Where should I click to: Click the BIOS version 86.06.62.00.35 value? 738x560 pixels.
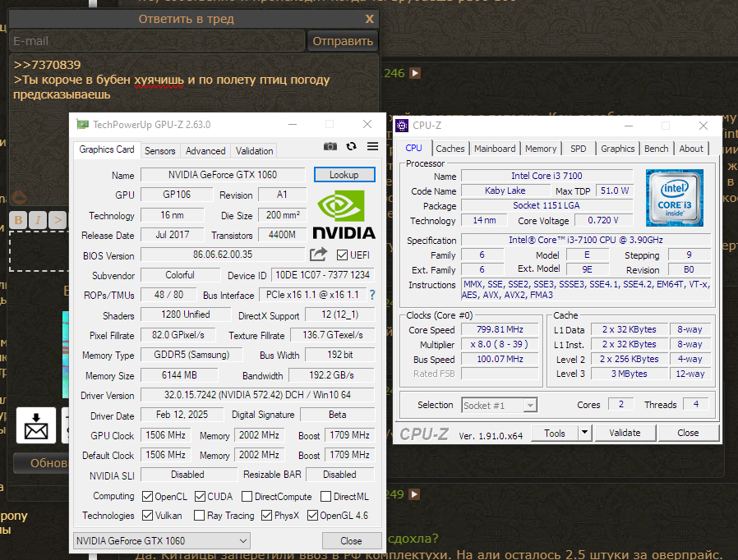click(223, 255)
